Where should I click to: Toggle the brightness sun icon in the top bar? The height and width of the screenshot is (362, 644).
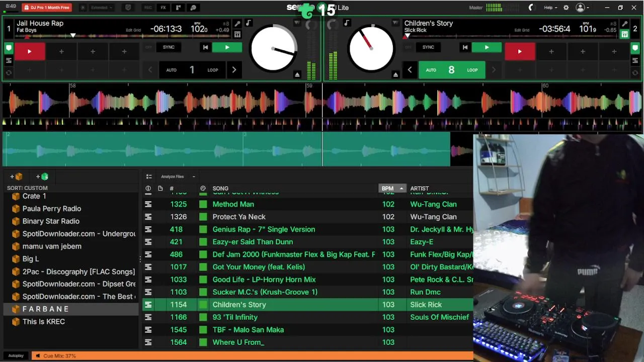(x=83, y=8)
